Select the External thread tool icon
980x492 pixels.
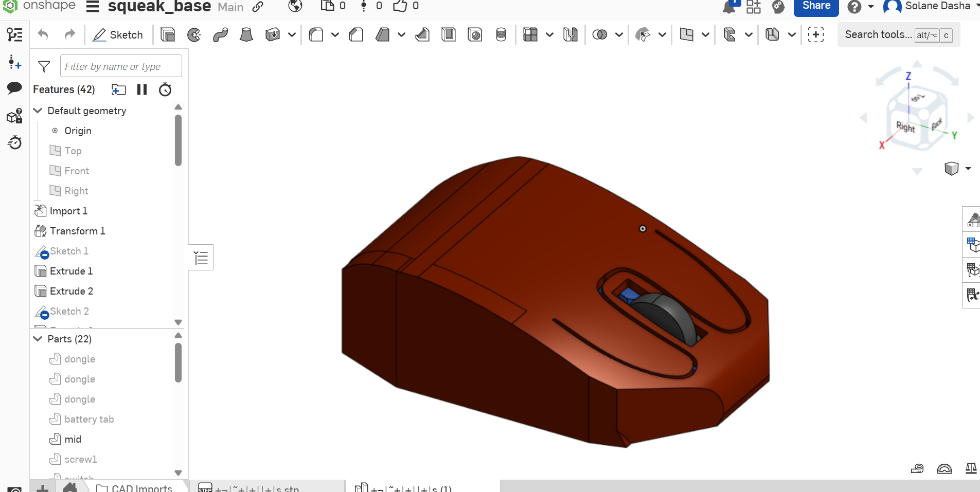pyautogui.click(x=501, y=34)
